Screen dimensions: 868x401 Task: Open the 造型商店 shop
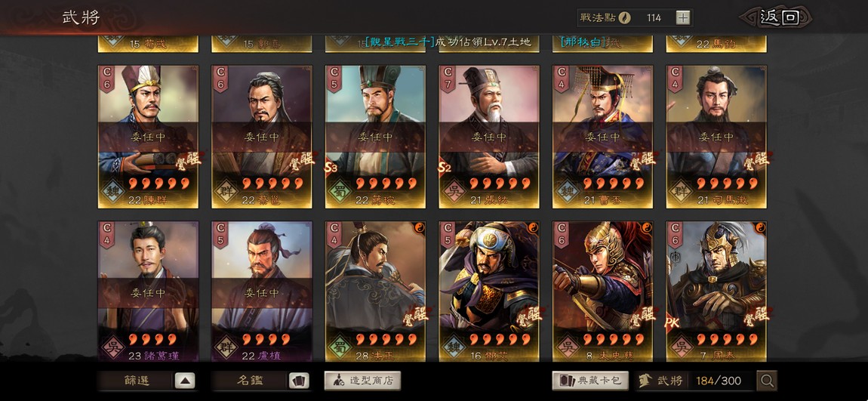[362, 381]
